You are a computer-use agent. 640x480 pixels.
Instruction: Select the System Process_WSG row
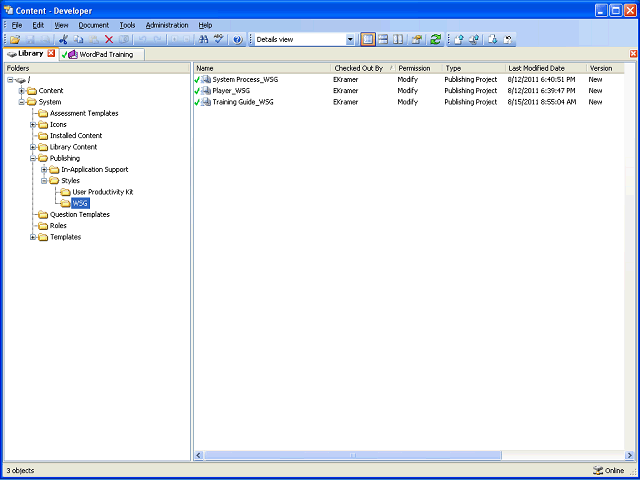(x=409, y=80)
